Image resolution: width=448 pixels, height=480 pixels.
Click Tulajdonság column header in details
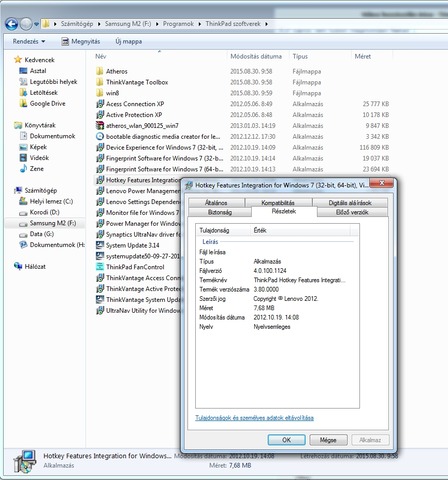click(x=223, y=230)
